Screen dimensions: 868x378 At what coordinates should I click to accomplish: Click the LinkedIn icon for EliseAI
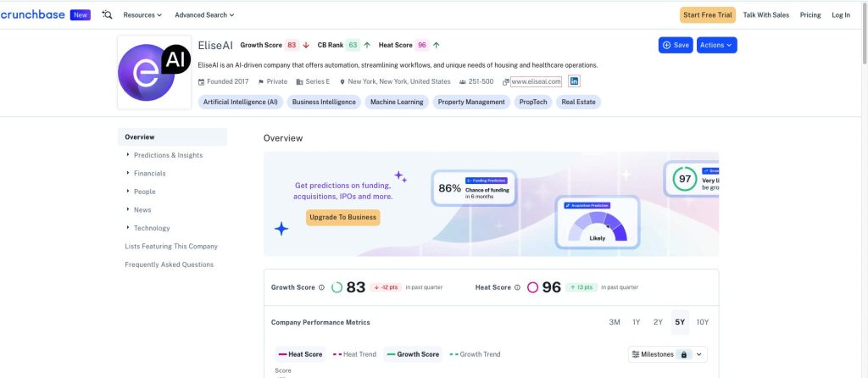tap(574, 81)
